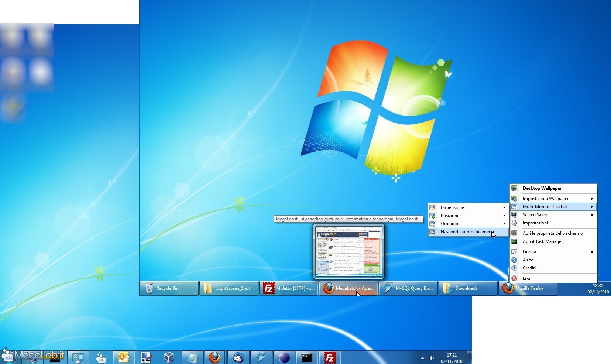Click the MegaLab.it window preview thumbnail
The width and height of the screenshot is (611, 364).
pyautogui.click(x=349, y=251)
